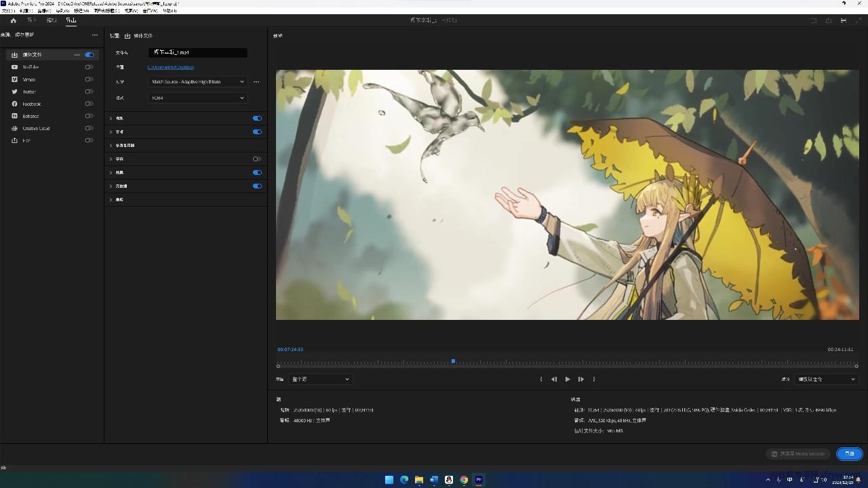Click the blue 导出 export button
The image size is (868, 488).
pyautogui.click(x=849, y=453)
